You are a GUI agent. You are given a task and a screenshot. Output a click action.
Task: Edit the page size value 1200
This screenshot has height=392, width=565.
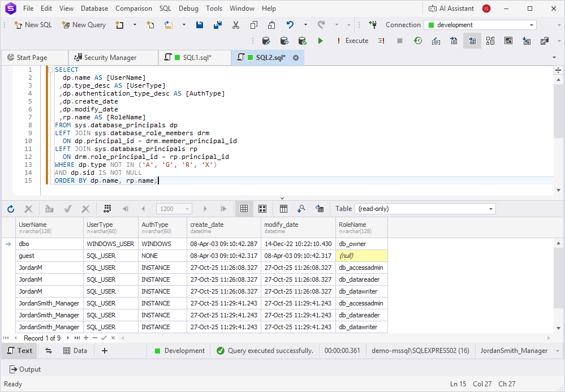[x=170, y=209]
